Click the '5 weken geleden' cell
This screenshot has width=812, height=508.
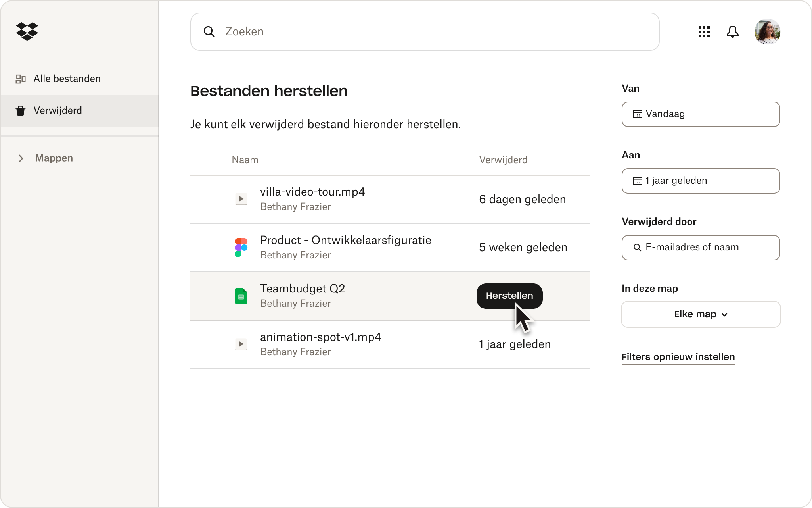coord(523,247)
